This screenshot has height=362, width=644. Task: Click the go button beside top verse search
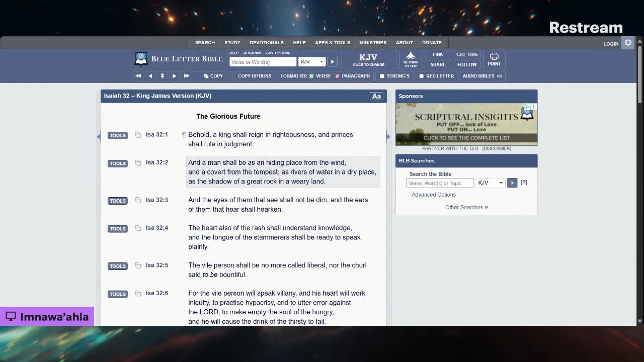(x=332, y=62)
